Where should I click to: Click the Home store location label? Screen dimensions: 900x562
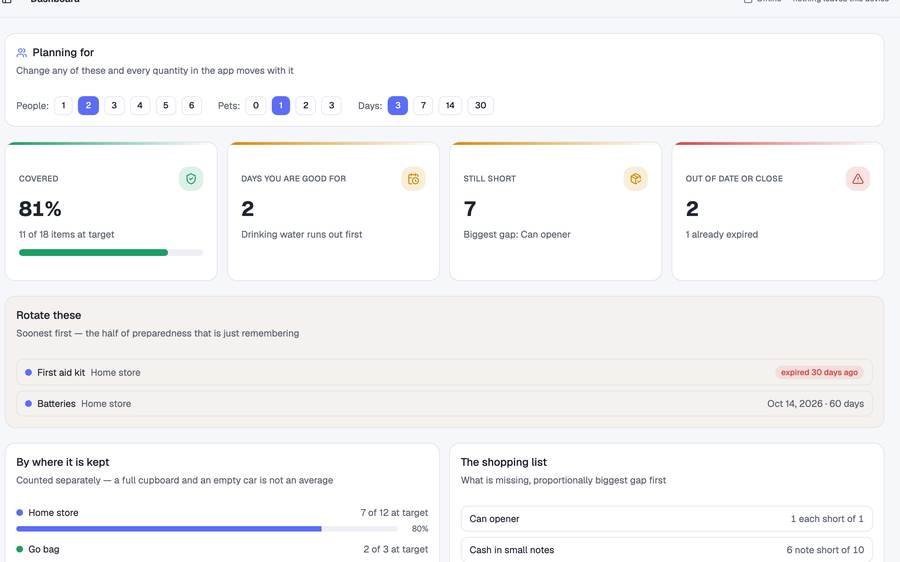point(53,513)
